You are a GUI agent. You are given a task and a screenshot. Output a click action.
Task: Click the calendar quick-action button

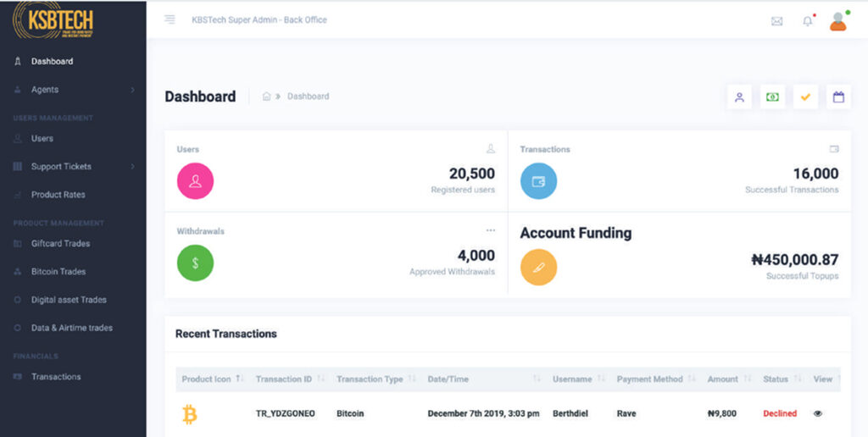pyautogui.click(x=838, y=97)
